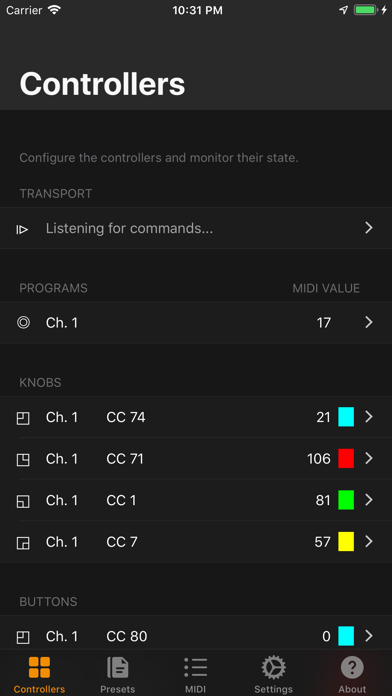392x696 pixels.
Task: Open Programs Ch. 1 details chevron
Action: click(x=368, y=323)
